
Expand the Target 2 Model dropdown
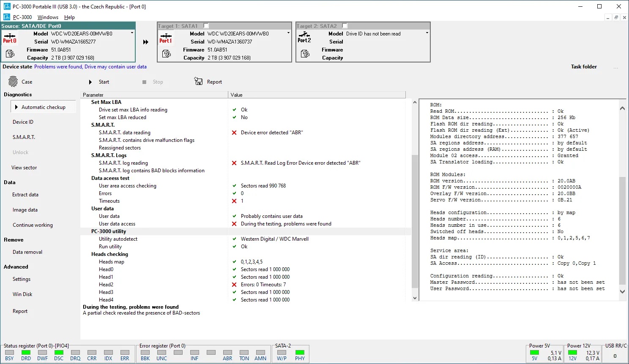click(427, 33)
